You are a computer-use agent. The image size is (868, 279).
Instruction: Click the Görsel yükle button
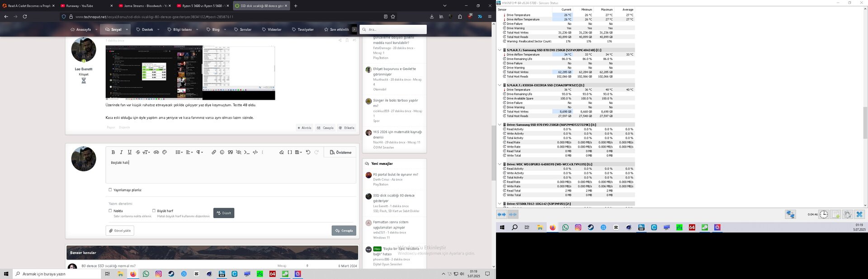(120, 230)
